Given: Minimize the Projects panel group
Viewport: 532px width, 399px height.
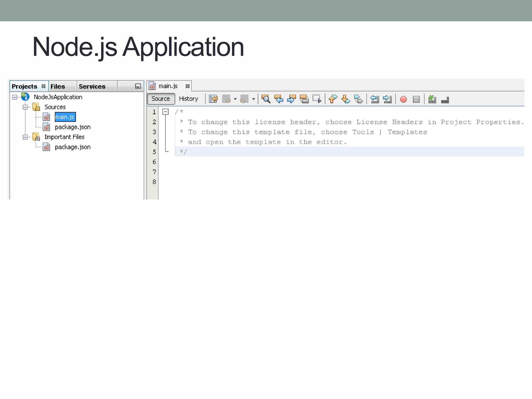Looking at the screenshot, I should [138, 86].
